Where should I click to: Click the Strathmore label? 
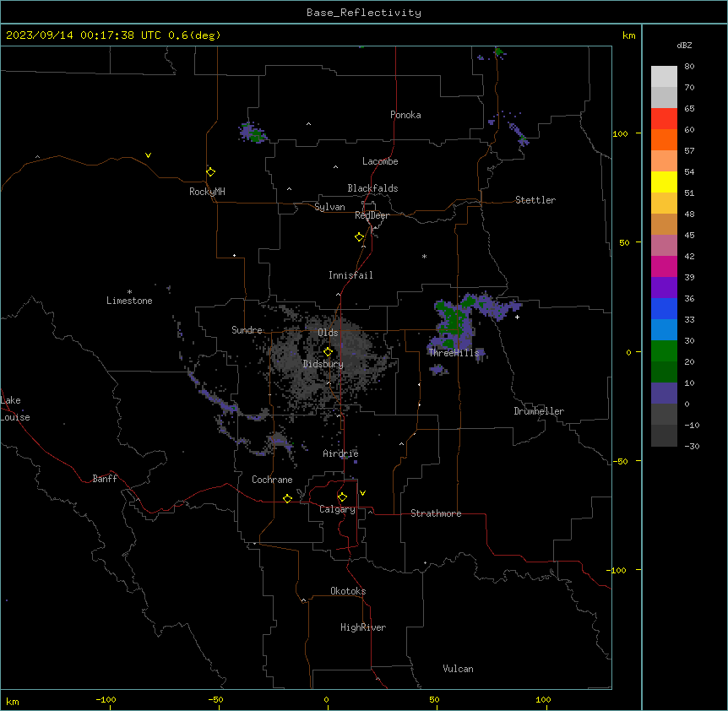tap(436, 513)
